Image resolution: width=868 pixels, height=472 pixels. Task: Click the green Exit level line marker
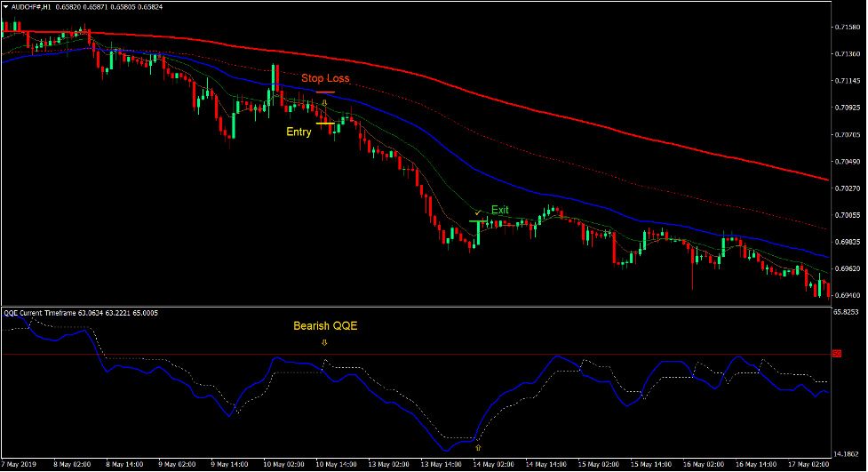[x=478, y=220]
